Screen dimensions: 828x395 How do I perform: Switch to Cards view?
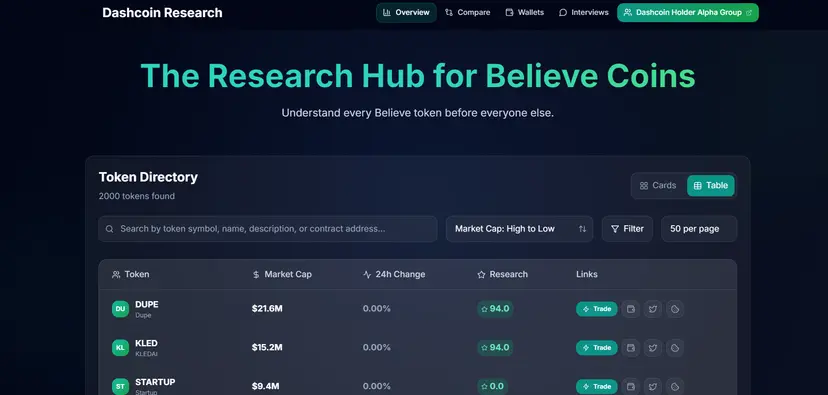(658, 185)
